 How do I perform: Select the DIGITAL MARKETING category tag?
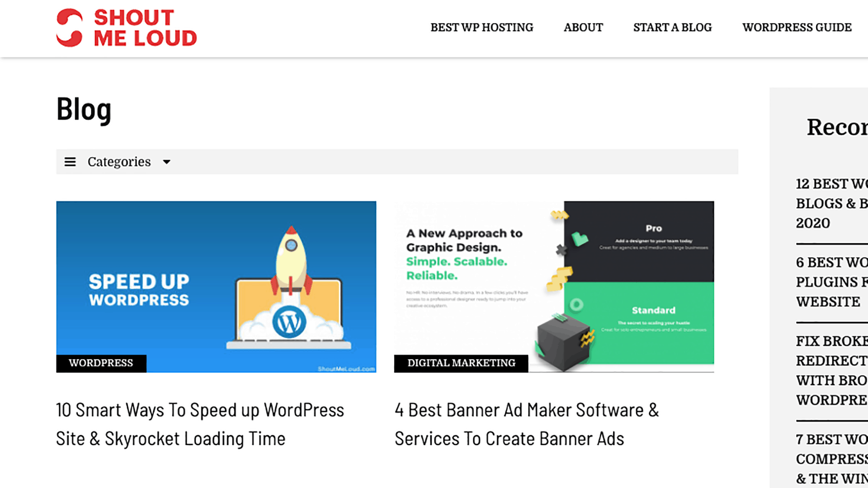pyautogui.click(x=461, y=363)
